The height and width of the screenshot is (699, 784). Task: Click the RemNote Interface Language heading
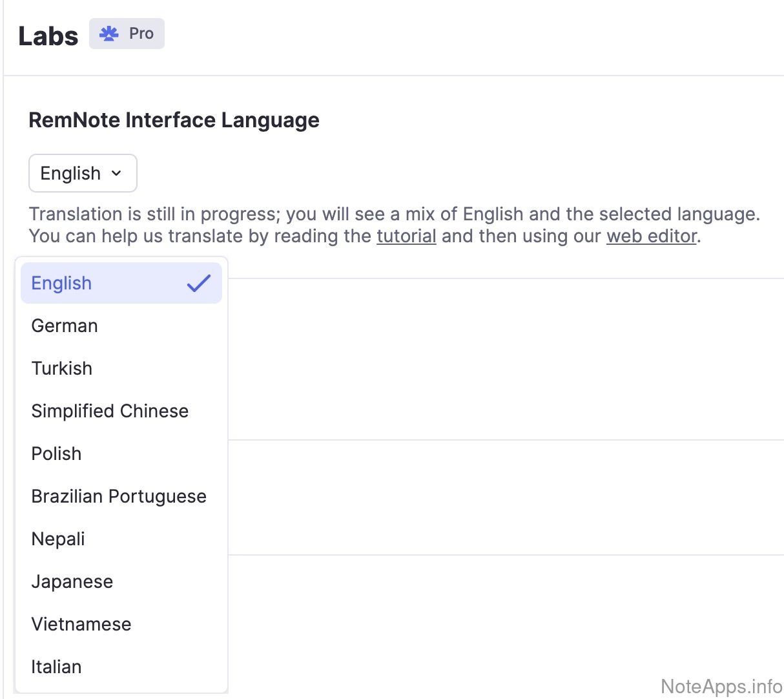click(x=174, y=120)
